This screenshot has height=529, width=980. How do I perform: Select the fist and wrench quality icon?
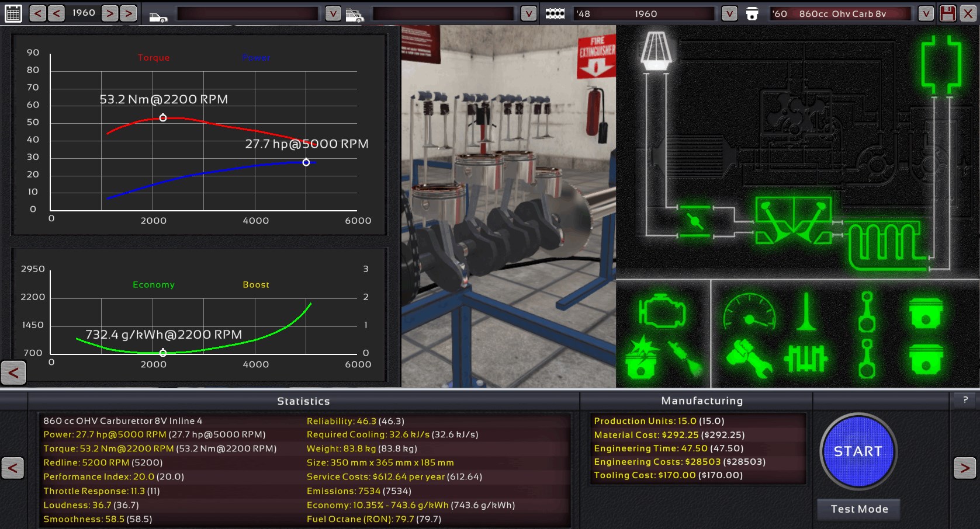749,358
